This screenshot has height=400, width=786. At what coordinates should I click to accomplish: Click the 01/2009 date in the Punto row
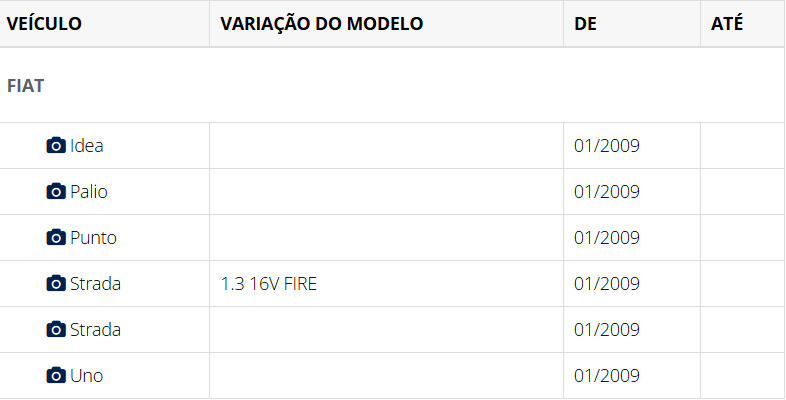[607, 238]
